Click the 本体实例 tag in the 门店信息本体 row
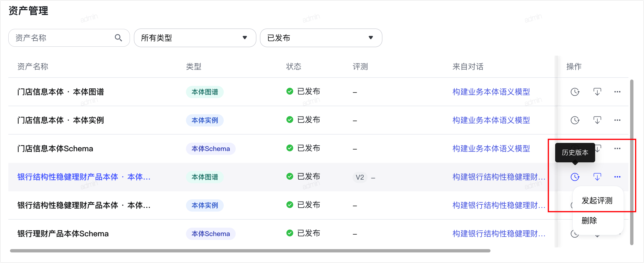Image resolution: width=644 pixels, height=263 pixels. tap(205, 120)
